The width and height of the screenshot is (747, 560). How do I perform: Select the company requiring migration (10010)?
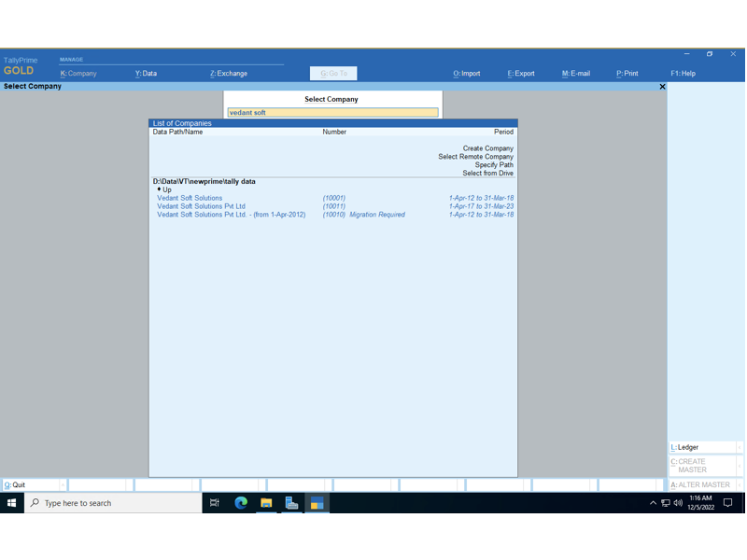[x=333, y=215]
